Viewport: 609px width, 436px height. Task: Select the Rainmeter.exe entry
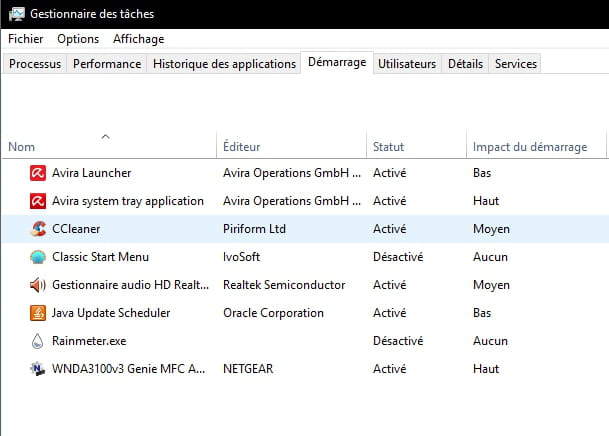(x=89, y=341)
